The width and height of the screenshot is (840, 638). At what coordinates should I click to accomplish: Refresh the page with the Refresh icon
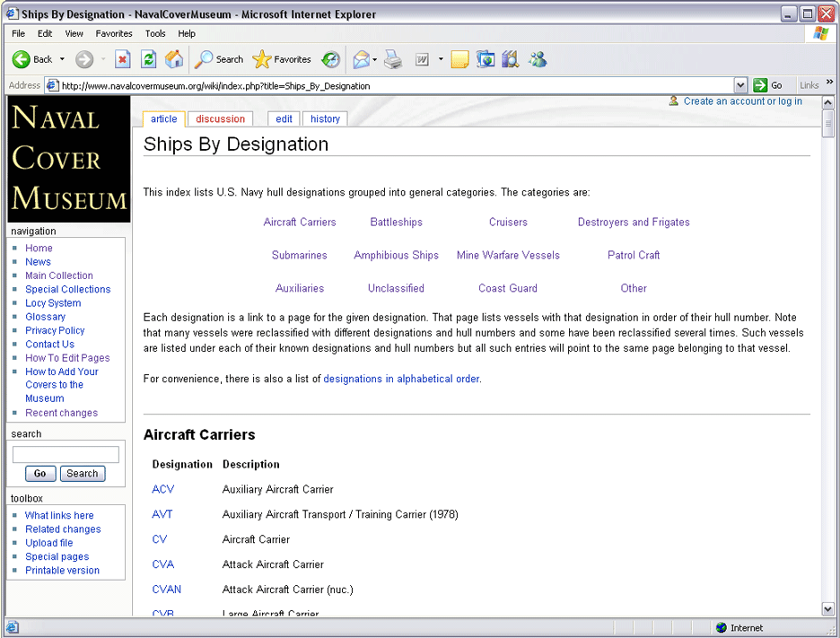click(149, 60)
